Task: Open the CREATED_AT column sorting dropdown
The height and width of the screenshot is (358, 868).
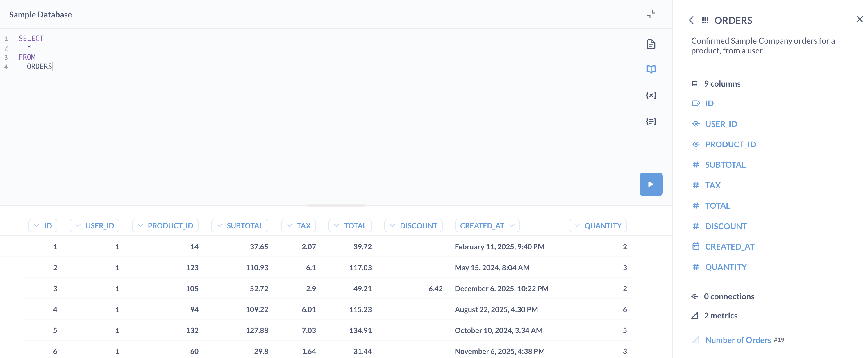Action: (512, 225)
